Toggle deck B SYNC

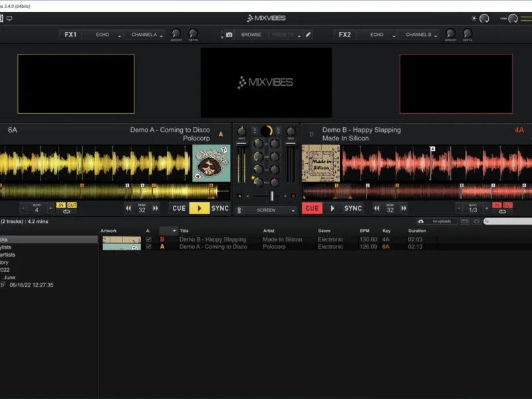tap(353, 208)
